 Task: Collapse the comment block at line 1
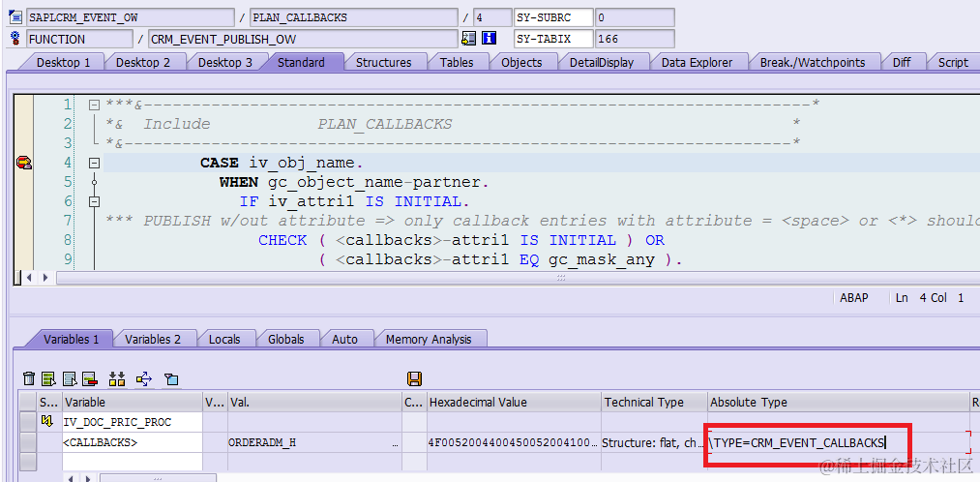coord(94,105)
